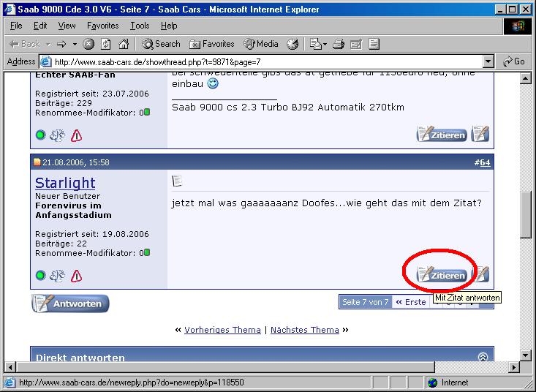Screen dimensions: 536x392
Task: Click Zitieren button in the upper post
Action: click(442, 134)
